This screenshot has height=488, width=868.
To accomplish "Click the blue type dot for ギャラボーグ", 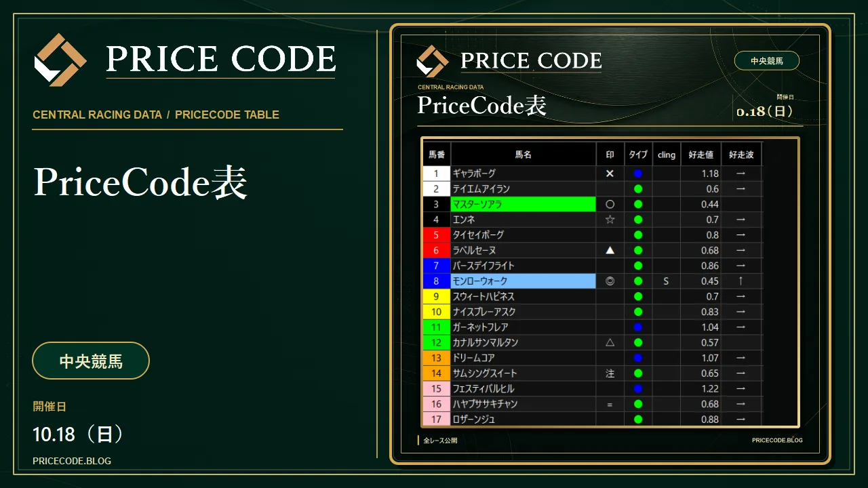I will [x=638, y=174].
